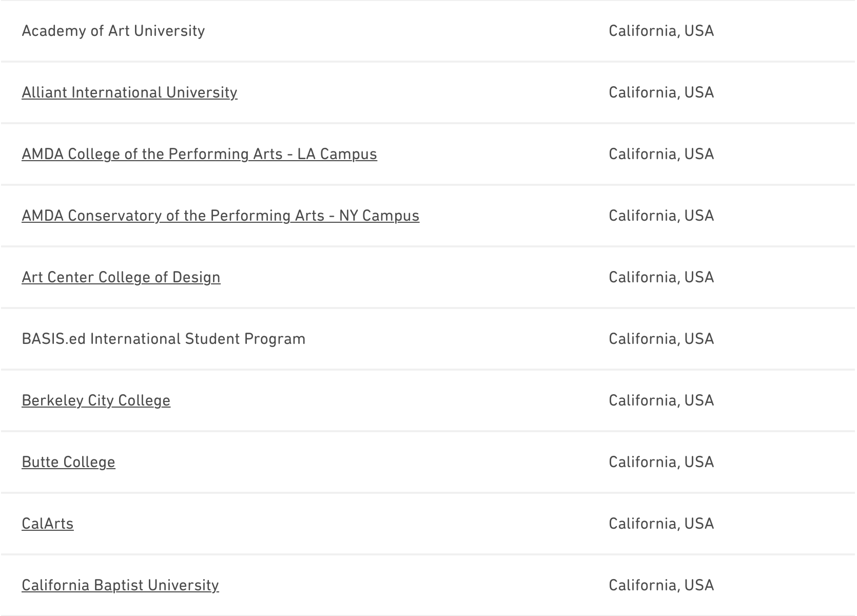Click California, USA in the BASIS.ed row
The height and width of the screenshot is (616, 857).
661,339
